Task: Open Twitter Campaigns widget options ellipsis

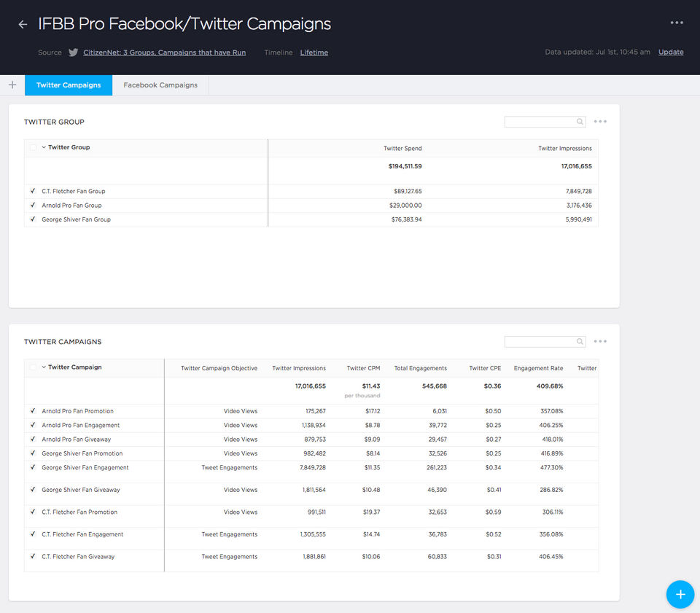Action: coord(600,341)
